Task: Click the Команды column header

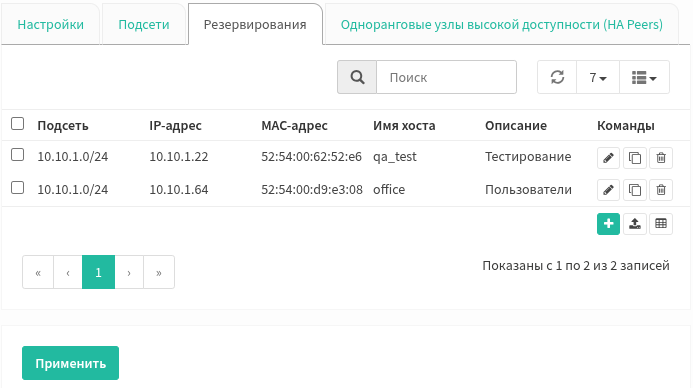Action: pos(625,126)
